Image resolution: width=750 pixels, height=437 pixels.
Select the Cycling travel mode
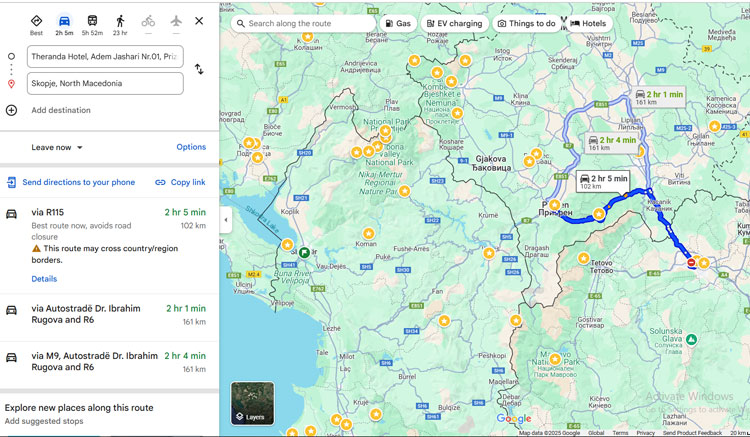(148, 21)
